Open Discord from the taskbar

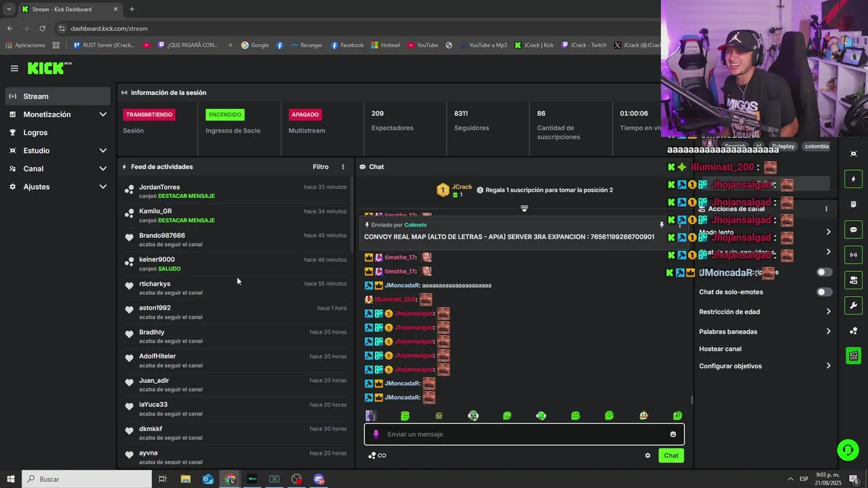[x=319, y=479]
